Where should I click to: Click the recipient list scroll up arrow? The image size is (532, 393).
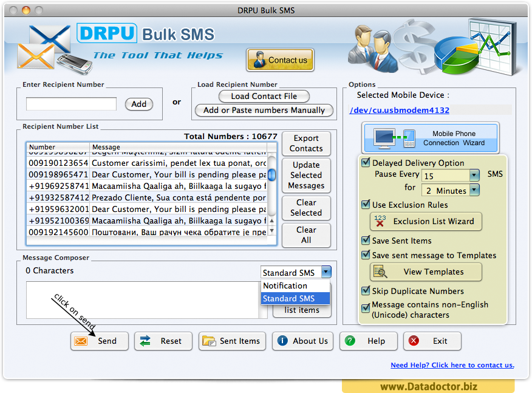pyautogui.click(x=271, y=220)
